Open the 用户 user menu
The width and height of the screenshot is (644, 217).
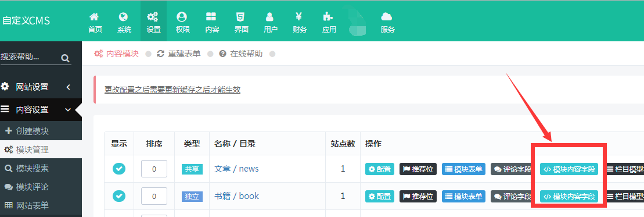tap(270, 23)
